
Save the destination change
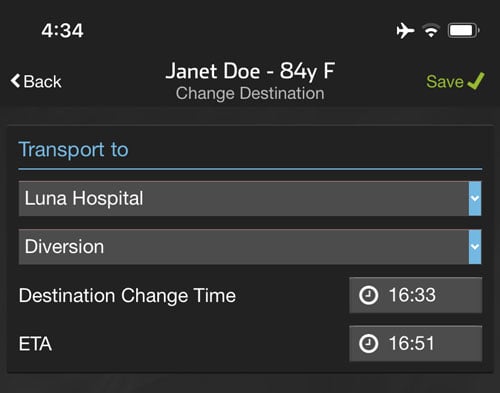[x=455, y=81]
